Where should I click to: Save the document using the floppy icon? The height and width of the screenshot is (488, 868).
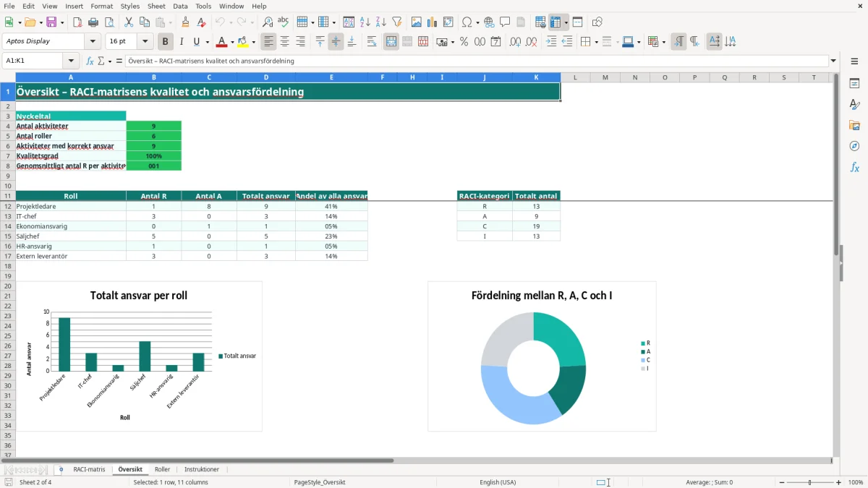coord(51,22)
